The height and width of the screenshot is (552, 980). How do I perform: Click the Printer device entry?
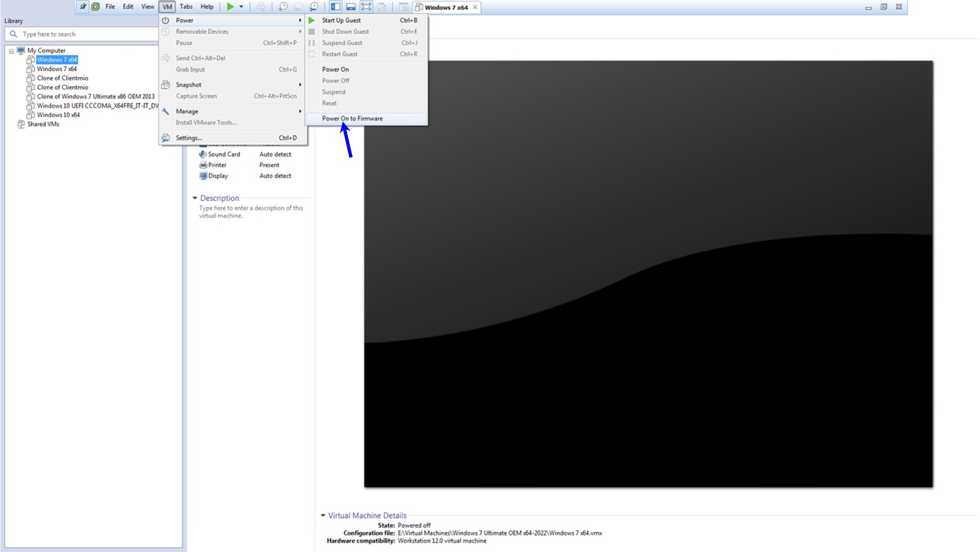point(217,165)
